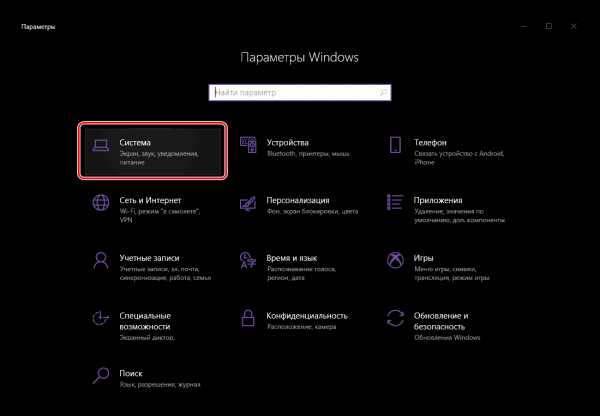Minimize the Параметры window

[x=524, y=26]
